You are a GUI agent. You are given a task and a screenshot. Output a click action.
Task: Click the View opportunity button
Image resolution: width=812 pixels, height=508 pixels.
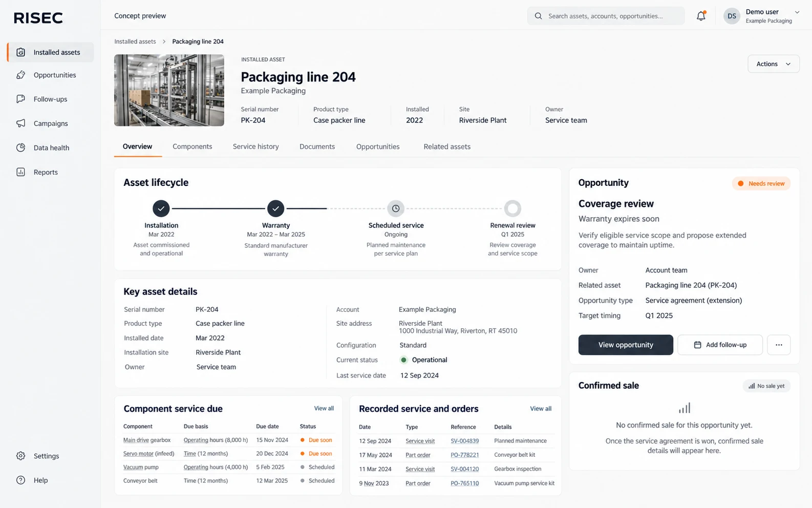(x=626, y=345)
